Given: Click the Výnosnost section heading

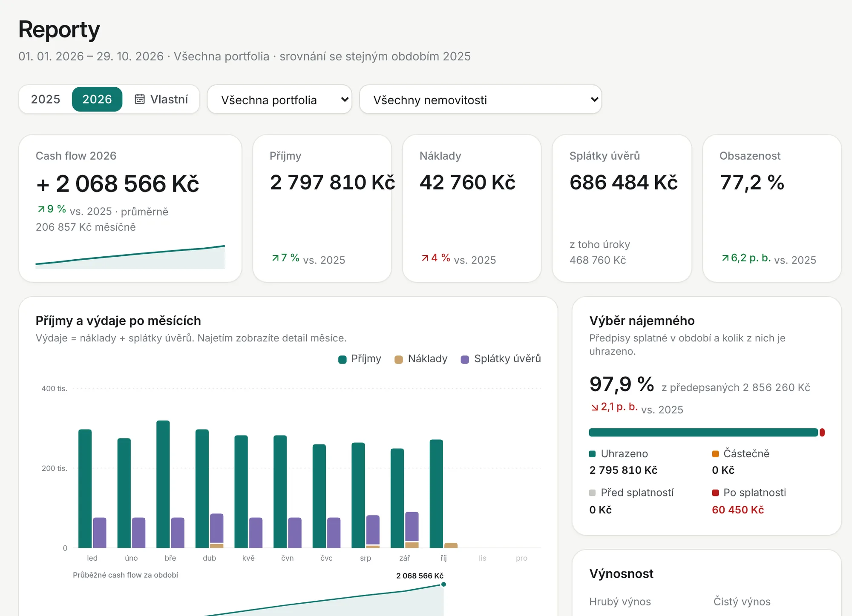Looking at the screenshot, I should pyautogui.click(x=621, y=574).
